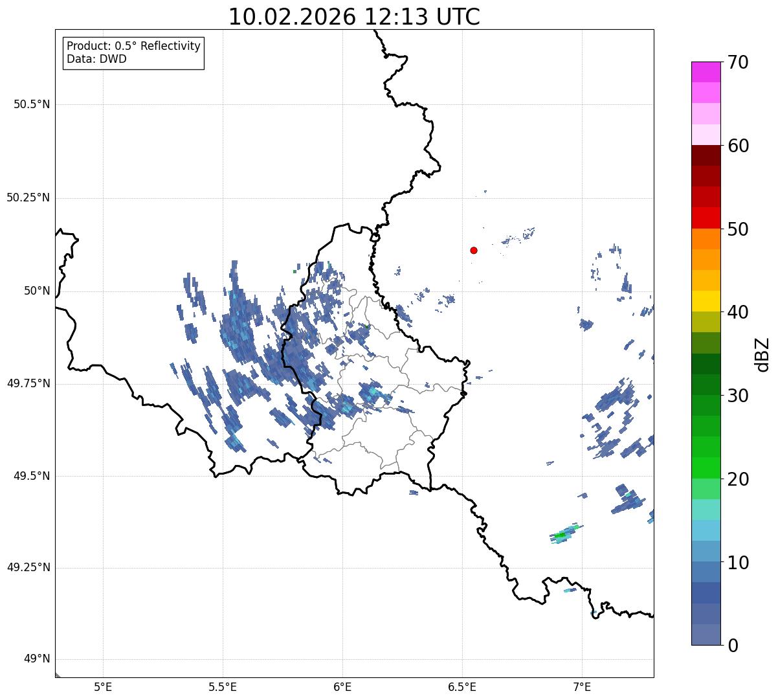Click the 6.5°E longitude label
Image resolution: width=778 pixels, height=700 pixels.
[x=462, y=686]
